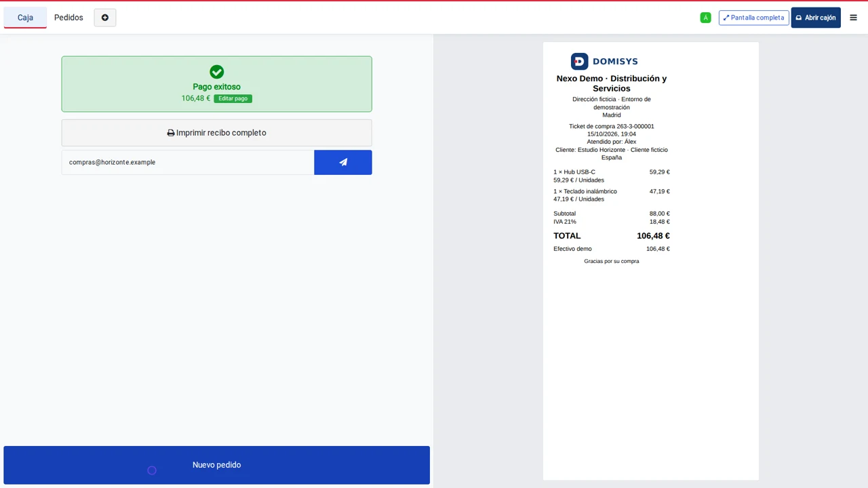Click 'Ticket de compra 263-3-000001' on the receipt
The width and height of the screenshot is (868, 488).
612,126
